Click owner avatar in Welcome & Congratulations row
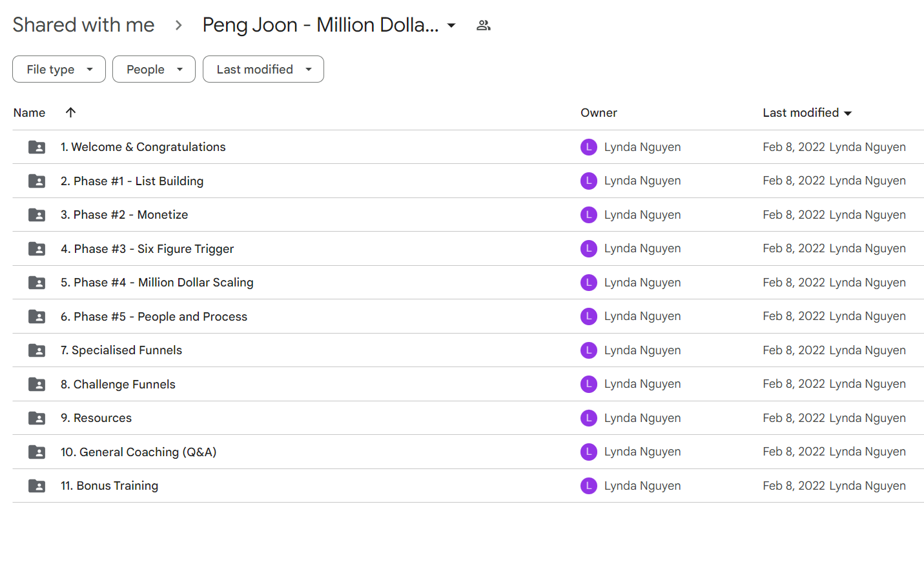 pyautogui.click(x=589, y=147)
